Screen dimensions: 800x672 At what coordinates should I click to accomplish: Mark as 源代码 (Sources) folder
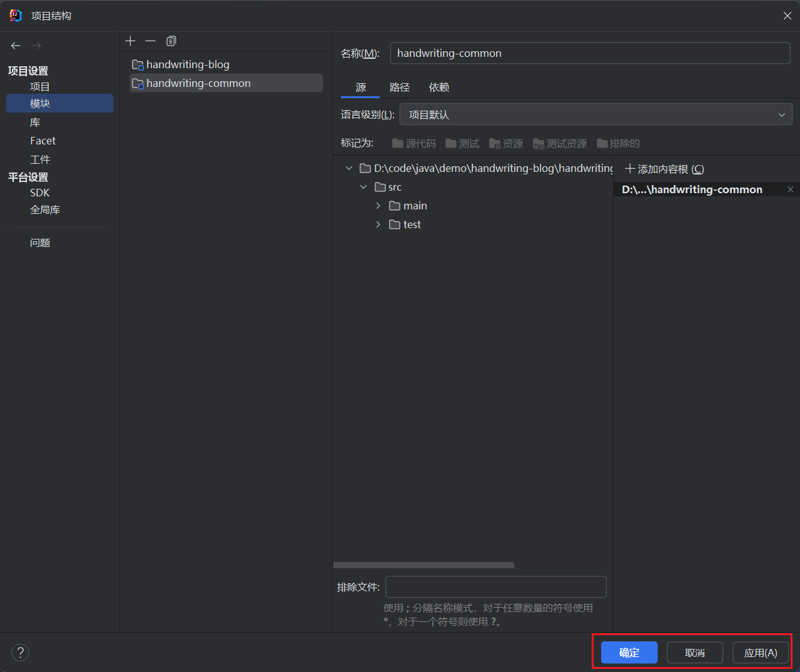414,144
